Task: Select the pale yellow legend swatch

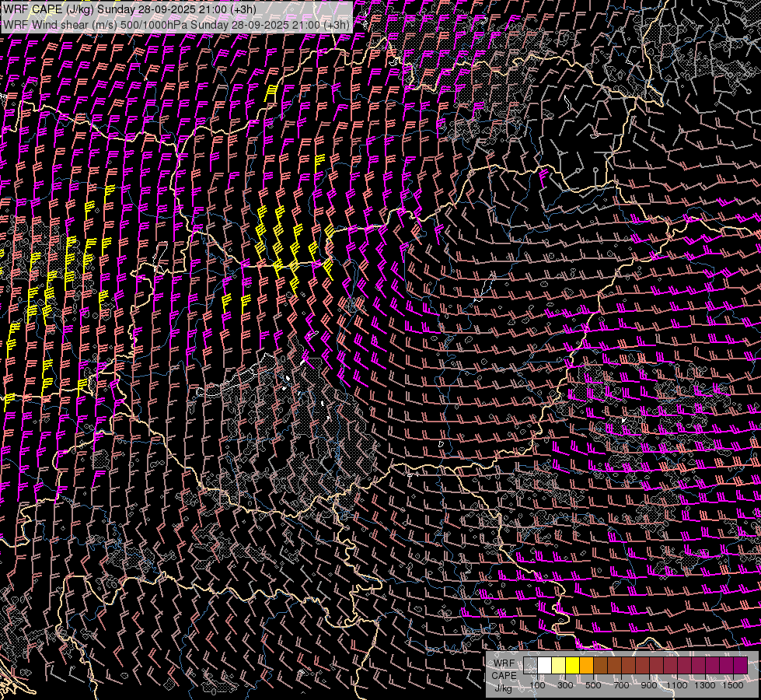Action: (559, 666)
